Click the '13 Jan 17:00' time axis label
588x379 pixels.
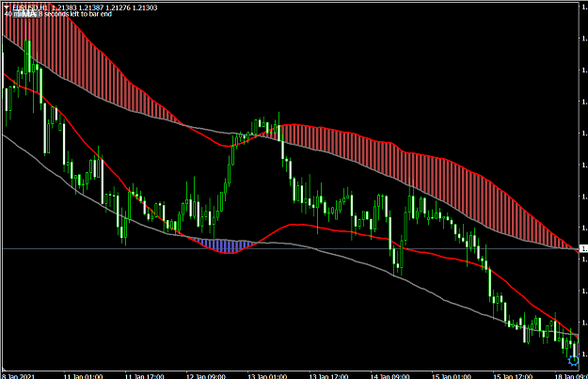[x=328, y=376]
